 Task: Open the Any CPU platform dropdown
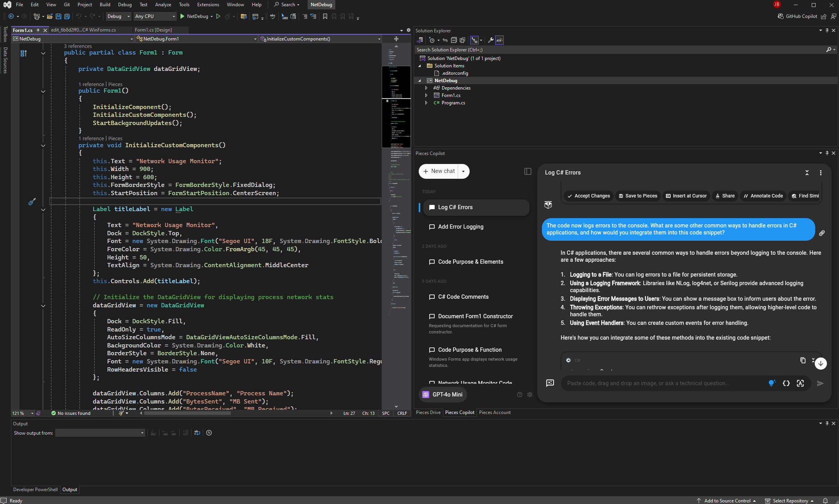click(155, 16)
